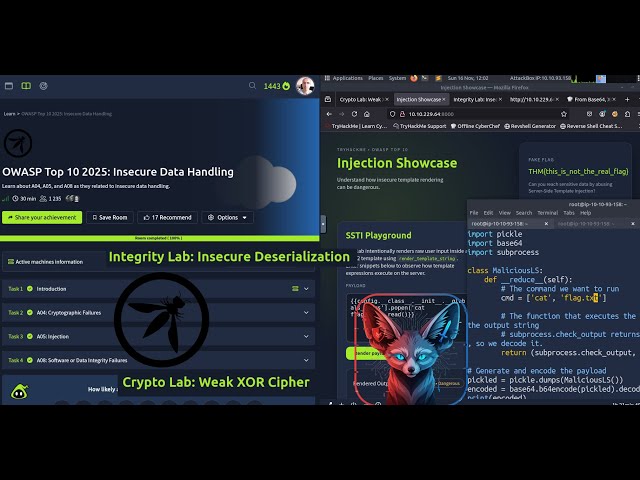This screenshot has height=480, width=640.
Task: Click the TryHackMe search magnifier icon
Action: 252,85
